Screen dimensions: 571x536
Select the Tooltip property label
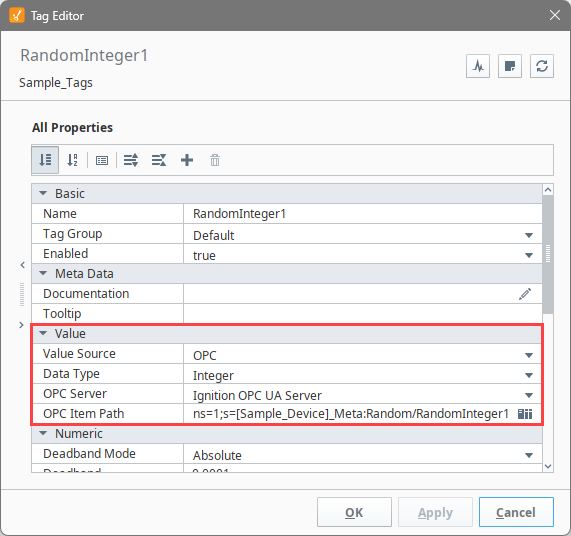[x=62, y=314]
